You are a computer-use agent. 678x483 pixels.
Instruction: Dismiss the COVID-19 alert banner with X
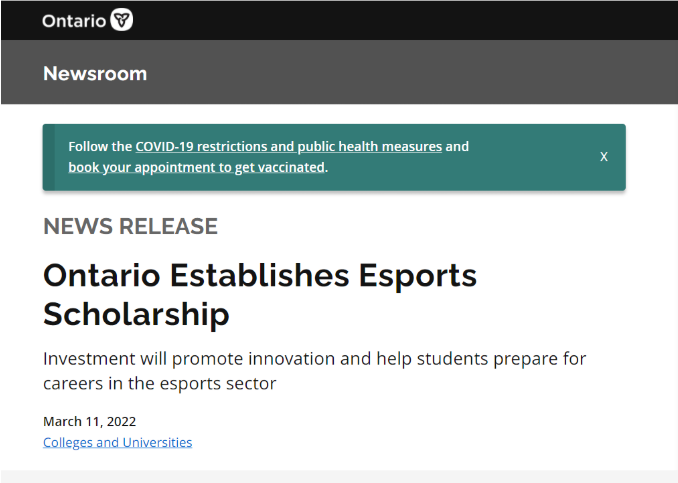pos(604,157)
